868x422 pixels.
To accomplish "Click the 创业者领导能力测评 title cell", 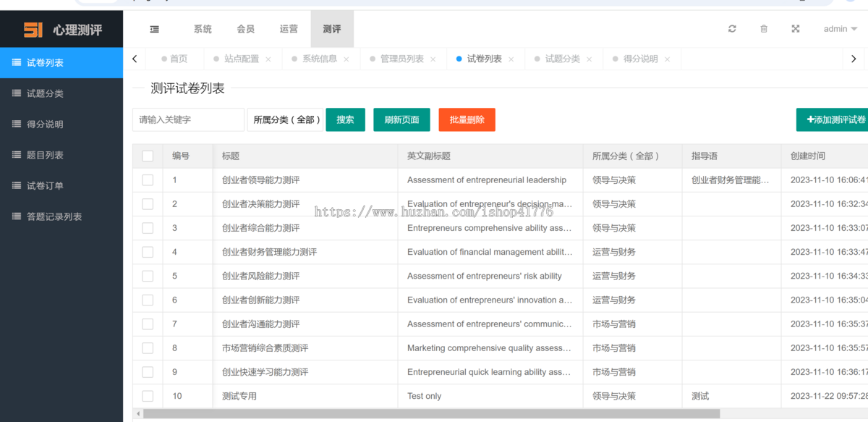I will pyautogui.click(x=305, y=180).
